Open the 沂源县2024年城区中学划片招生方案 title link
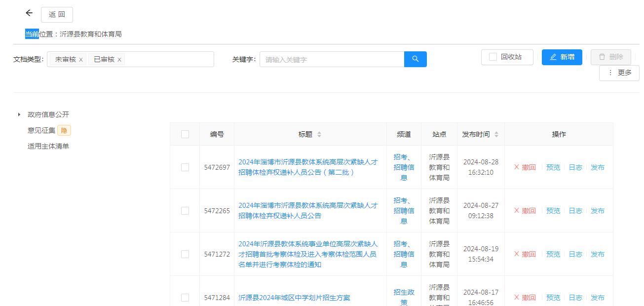The width and height of the screenshot is (644, 306). 294,298
